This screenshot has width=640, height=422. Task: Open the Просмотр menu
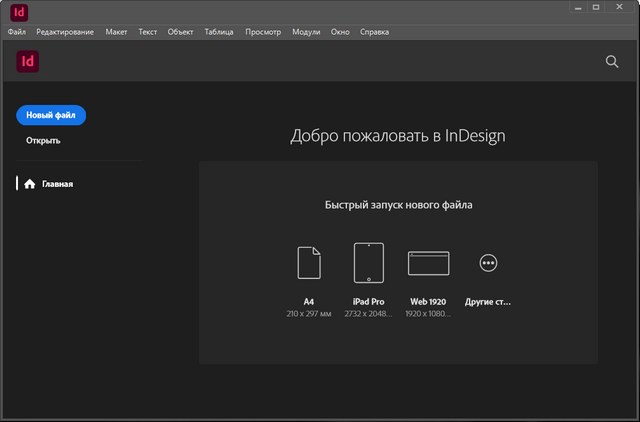[263, 32]
